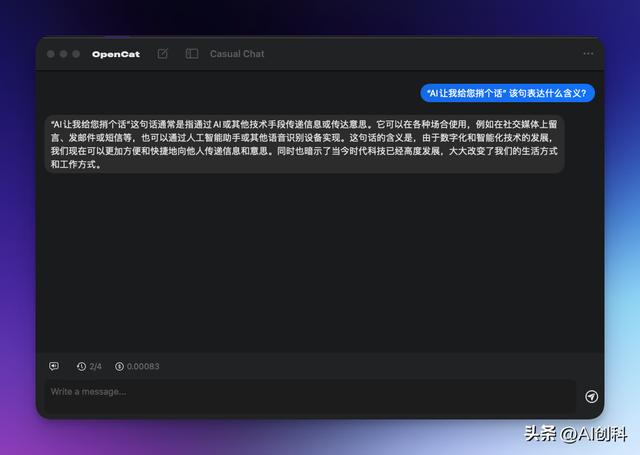
Task: Send the message with paper plane button
Action: click(591, 396)
